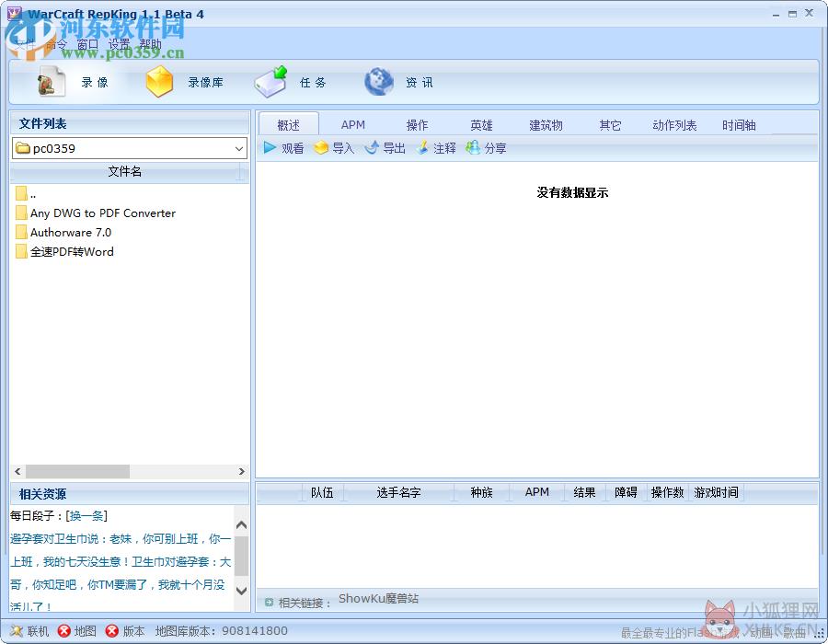Open the 资讯 news globe icon

point(379,83)
